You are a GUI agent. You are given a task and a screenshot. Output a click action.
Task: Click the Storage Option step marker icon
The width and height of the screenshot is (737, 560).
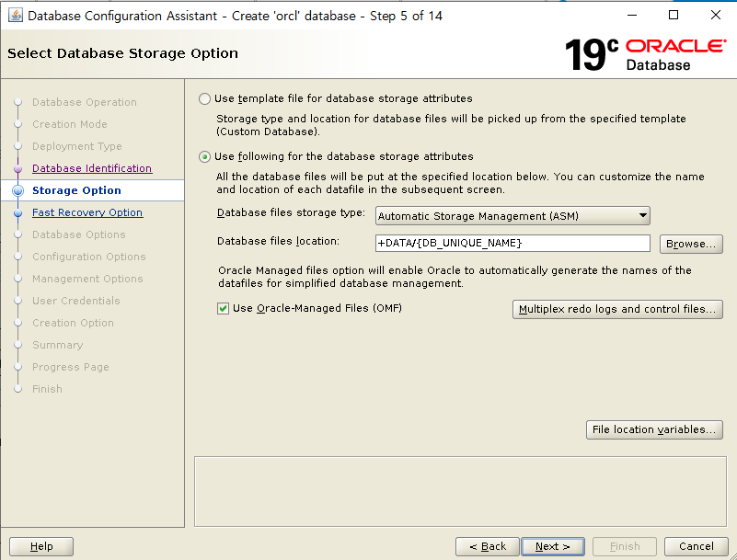point(17,190)
